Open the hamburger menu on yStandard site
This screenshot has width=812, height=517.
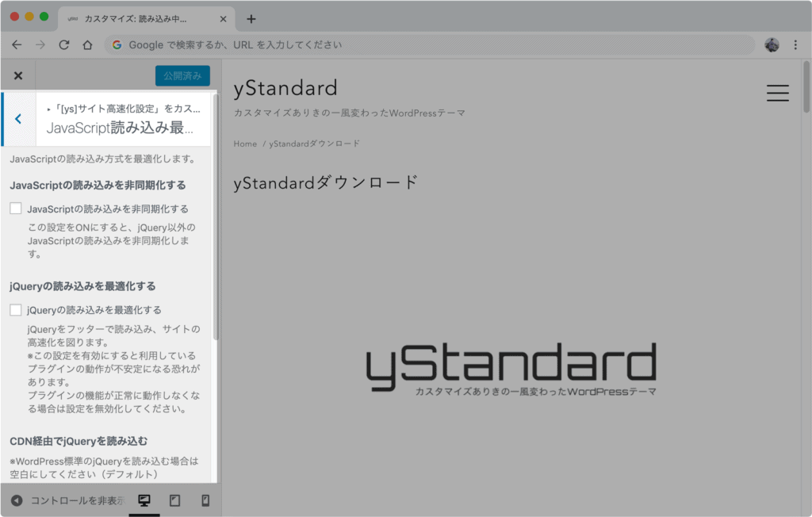point(777,93)
